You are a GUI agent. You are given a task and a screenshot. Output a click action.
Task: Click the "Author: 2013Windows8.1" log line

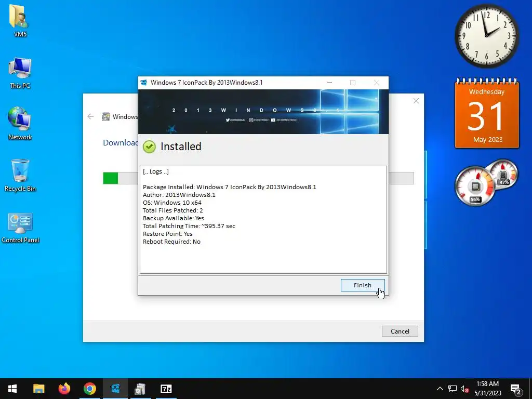tap(179, 195)
